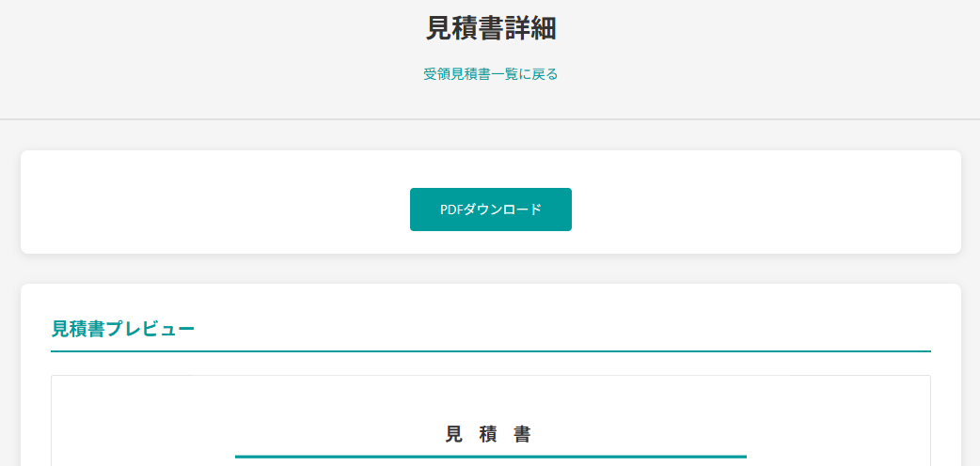This screenshot has width=980, height=466.
Task: Select the 見積書プレビュー section heading
Action: point(123,329)
